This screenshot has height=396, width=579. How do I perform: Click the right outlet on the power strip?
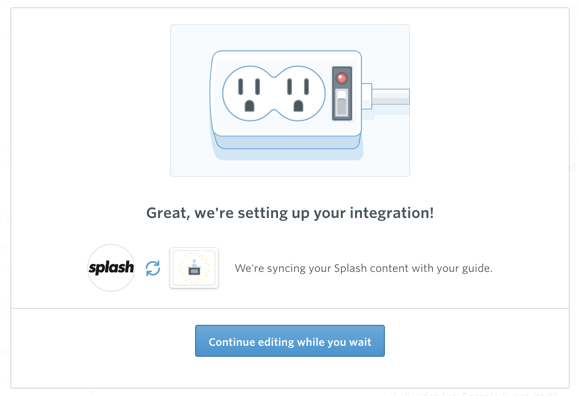[x=298, y=93]
